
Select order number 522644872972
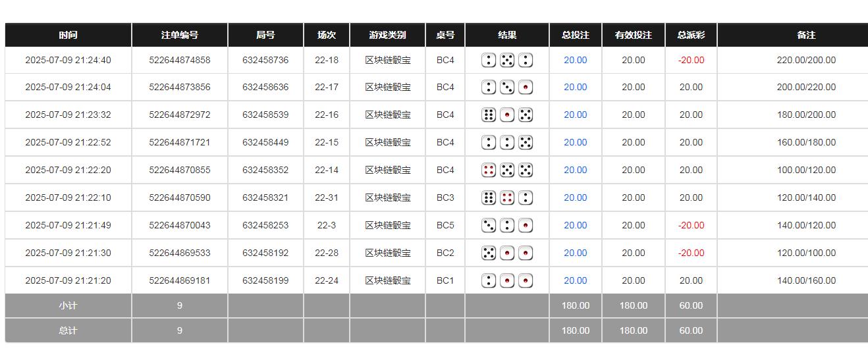pyautogui.click(x=179, y=115)
